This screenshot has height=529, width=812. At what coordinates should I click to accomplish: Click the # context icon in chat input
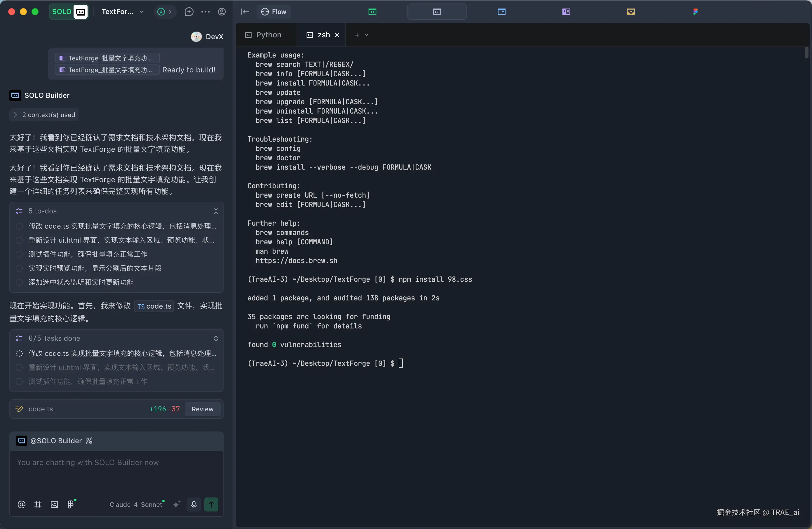coord(38,504)
